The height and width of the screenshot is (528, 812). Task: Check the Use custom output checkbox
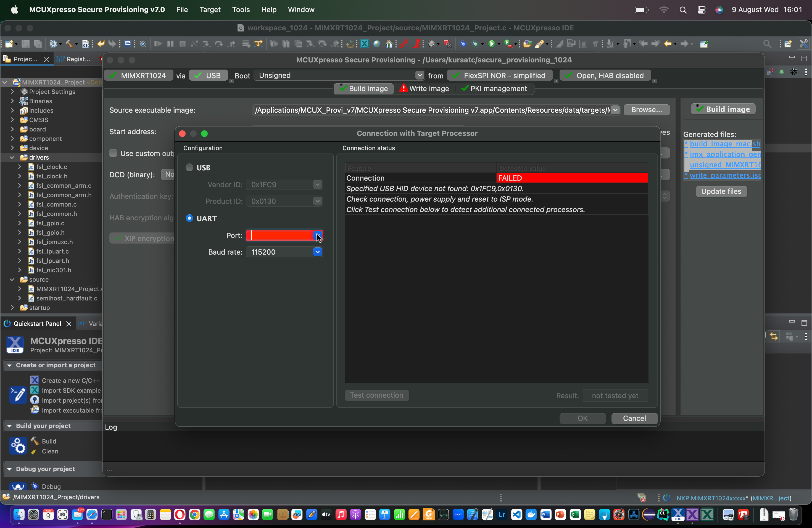click(x=113, y=154)
